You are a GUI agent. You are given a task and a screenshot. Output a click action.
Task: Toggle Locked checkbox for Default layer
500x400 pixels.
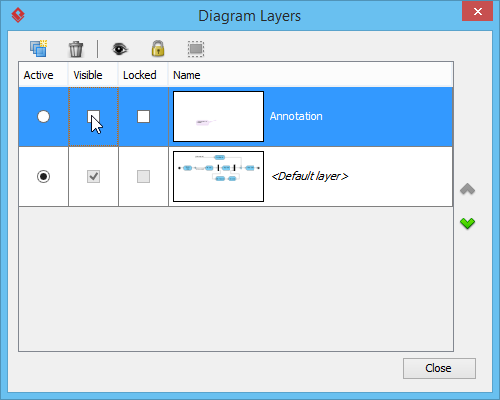[143, 176]
